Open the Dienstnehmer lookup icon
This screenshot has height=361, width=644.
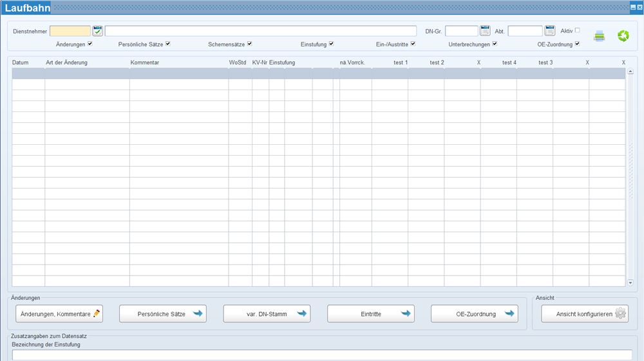[x=98, y=31]
